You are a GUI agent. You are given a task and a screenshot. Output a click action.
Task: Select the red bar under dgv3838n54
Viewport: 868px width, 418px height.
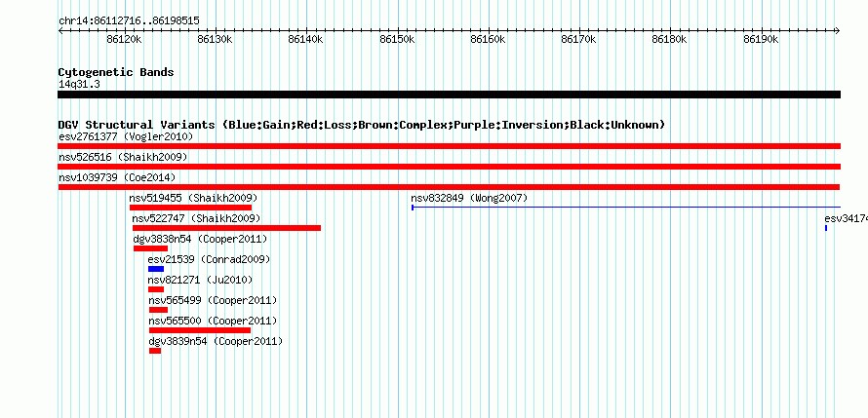(150, 248)
